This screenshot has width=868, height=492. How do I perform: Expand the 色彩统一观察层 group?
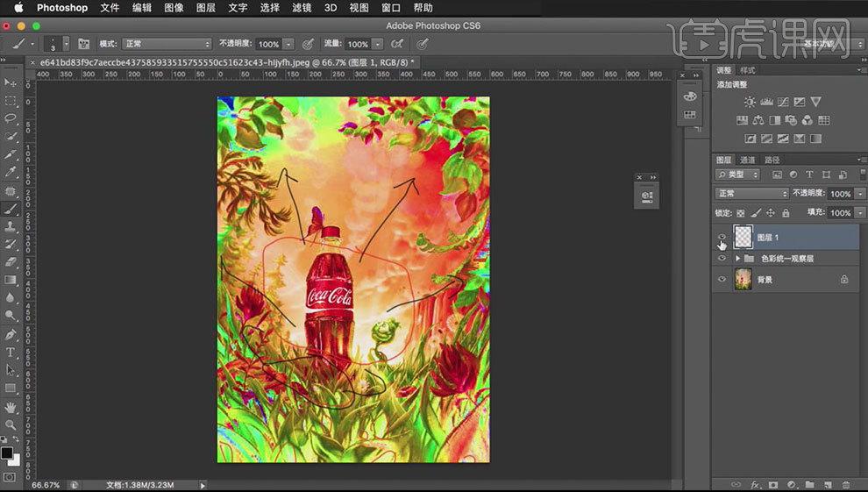point(737,259)
